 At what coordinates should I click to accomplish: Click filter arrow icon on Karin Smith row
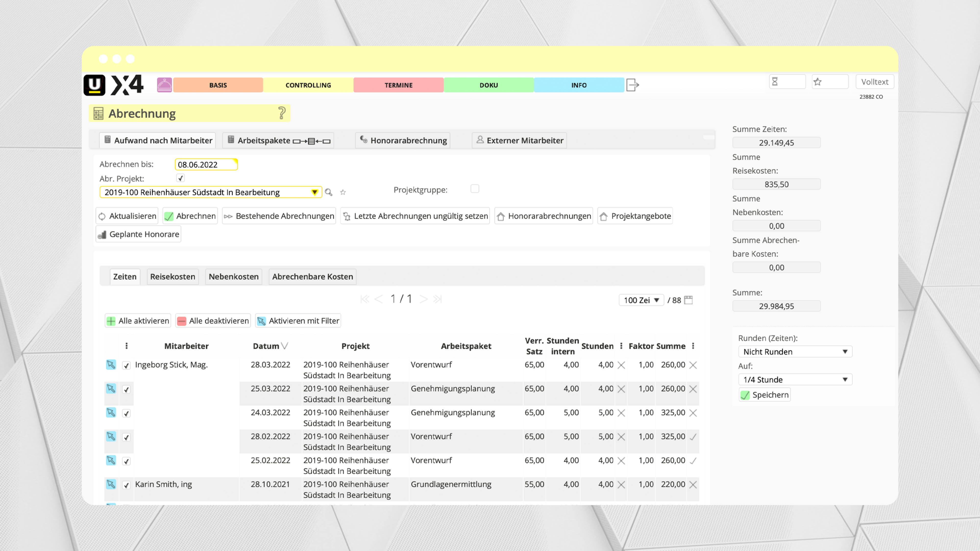111,484
